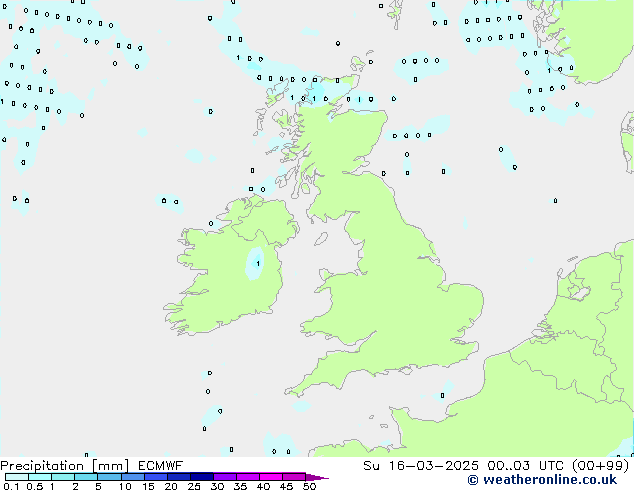Click the "5" legend value
This screenshot has width=634, height=490.
click(x=98, y=486)
